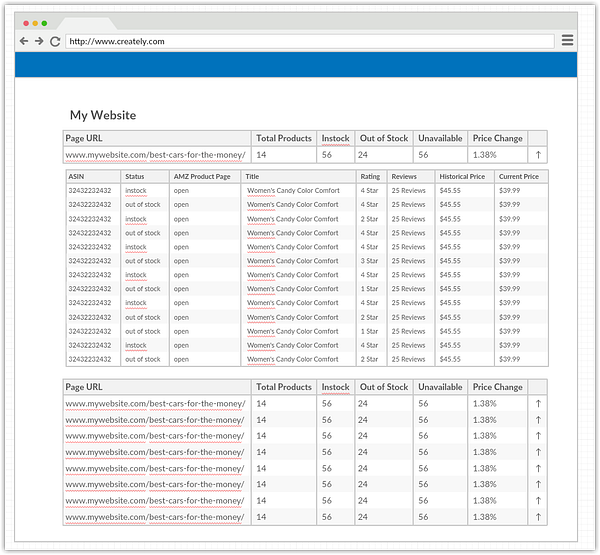Click the browser forward arrow
Viewport: 600px width, 555px height.
39,41
